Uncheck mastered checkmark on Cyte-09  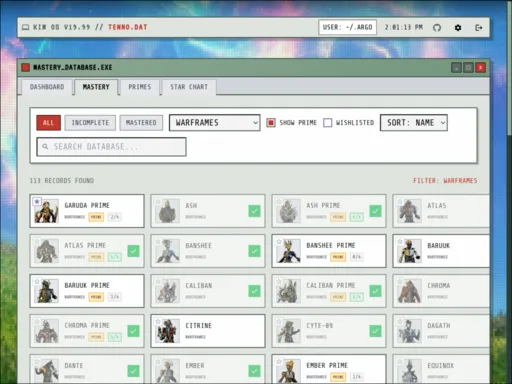375,331
